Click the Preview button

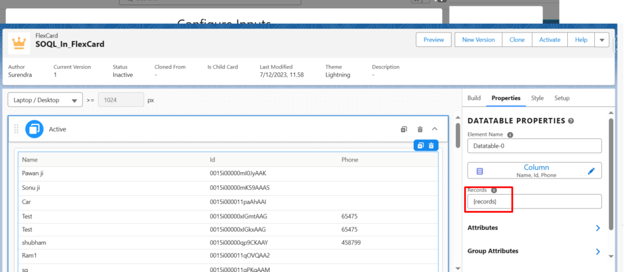(x=434, y=40)
